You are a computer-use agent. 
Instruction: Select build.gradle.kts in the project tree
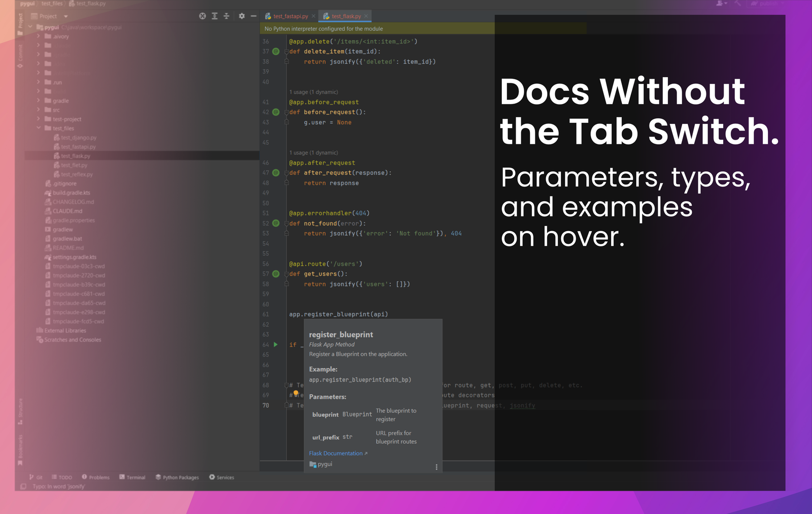[x=67, y=192]
